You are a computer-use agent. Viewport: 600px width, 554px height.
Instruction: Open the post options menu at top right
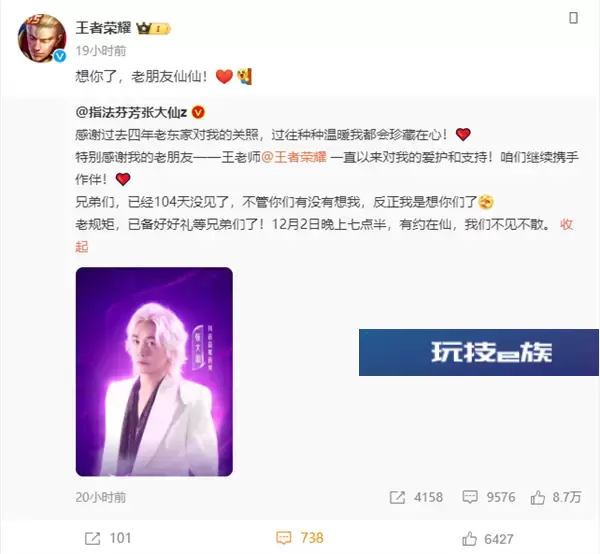click(x=573, y=18)
